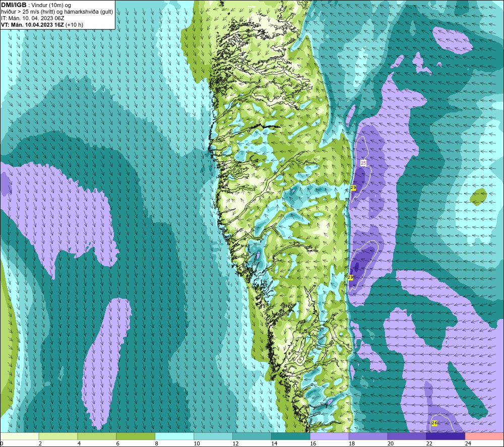Click the 20–22 m/s violet legend swatch

(x=407, y=436)
